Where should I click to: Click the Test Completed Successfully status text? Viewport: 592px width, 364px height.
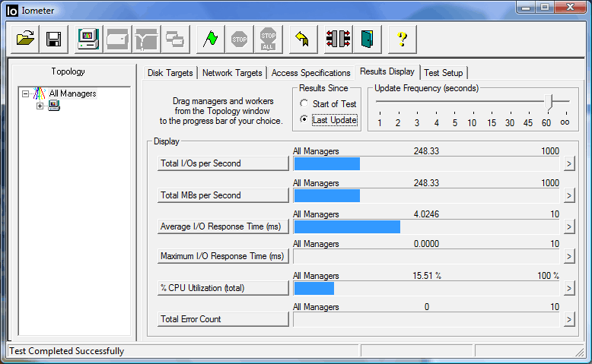(66, 351)
